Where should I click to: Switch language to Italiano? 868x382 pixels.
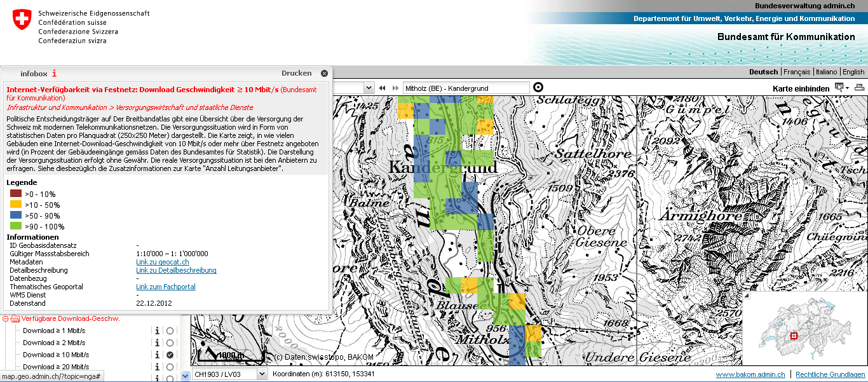pos(827,72)
